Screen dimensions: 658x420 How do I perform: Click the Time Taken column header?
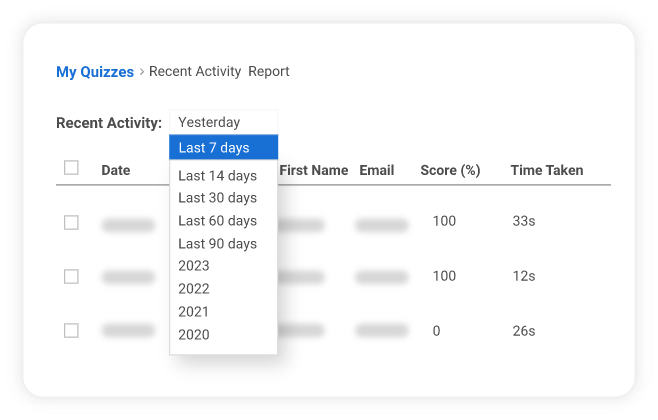(x=546, y=171)
